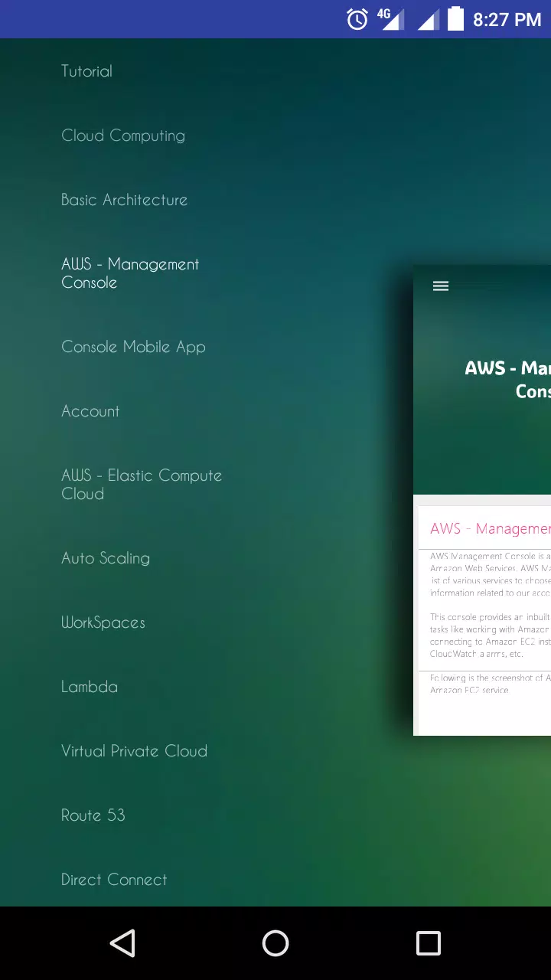Open Virtual Private Cloud topic
The image size is (551, 980).
134,751
